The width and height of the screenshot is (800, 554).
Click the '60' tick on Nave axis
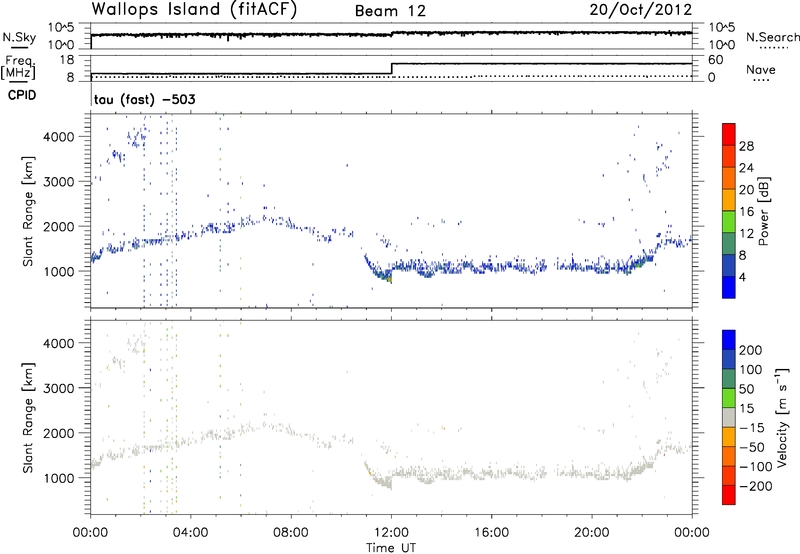[716, 60]
